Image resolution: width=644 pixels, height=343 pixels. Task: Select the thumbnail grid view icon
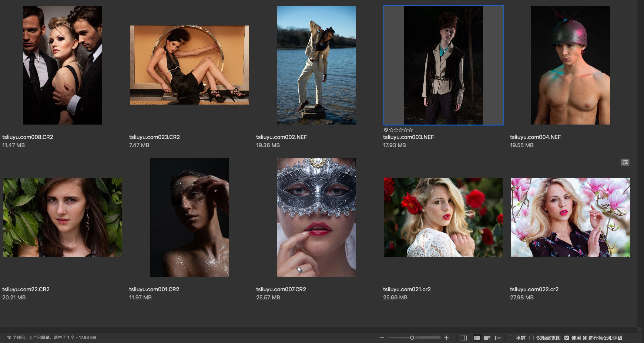coord(477,338)
